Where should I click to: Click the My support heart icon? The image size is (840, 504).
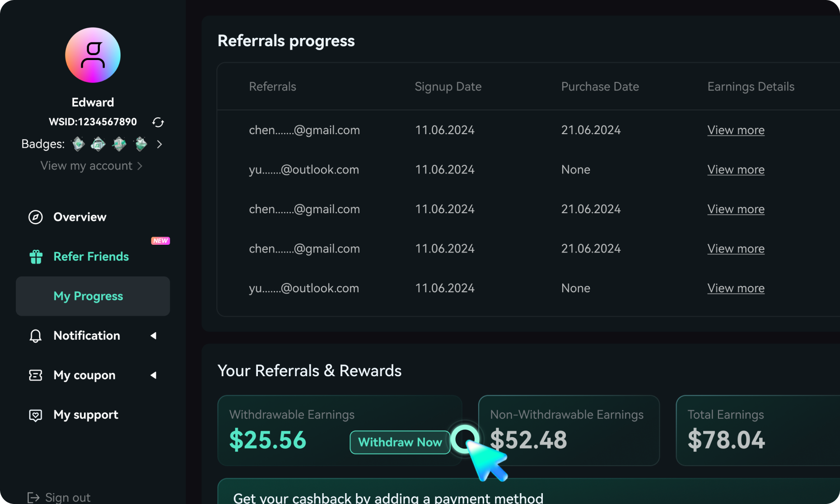[36, 415]
